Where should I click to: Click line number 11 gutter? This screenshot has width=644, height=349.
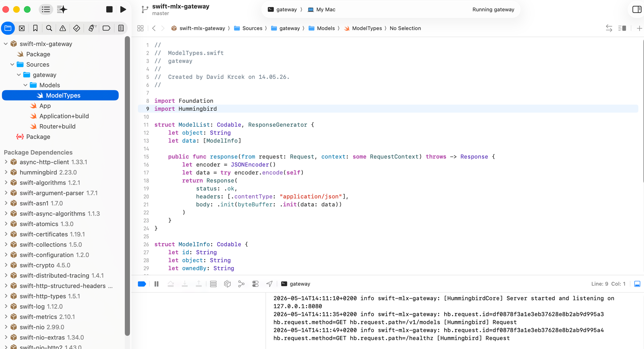(x=146, y=125)
